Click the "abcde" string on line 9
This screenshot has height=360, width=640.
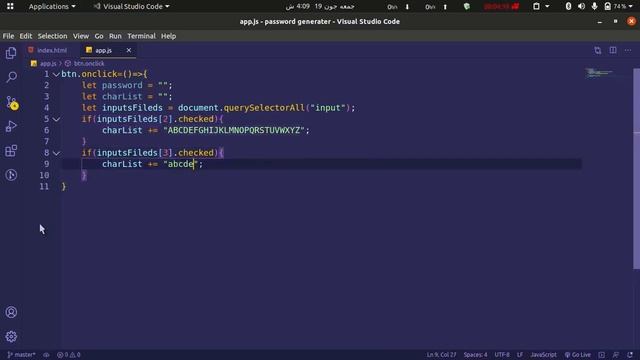(x=180, y=164)
